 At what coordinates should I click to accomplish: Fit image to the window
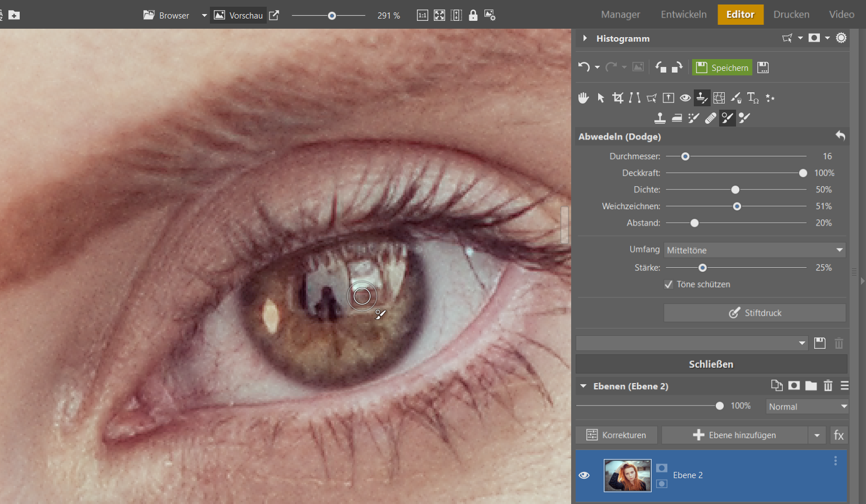[x=439, y=15]
